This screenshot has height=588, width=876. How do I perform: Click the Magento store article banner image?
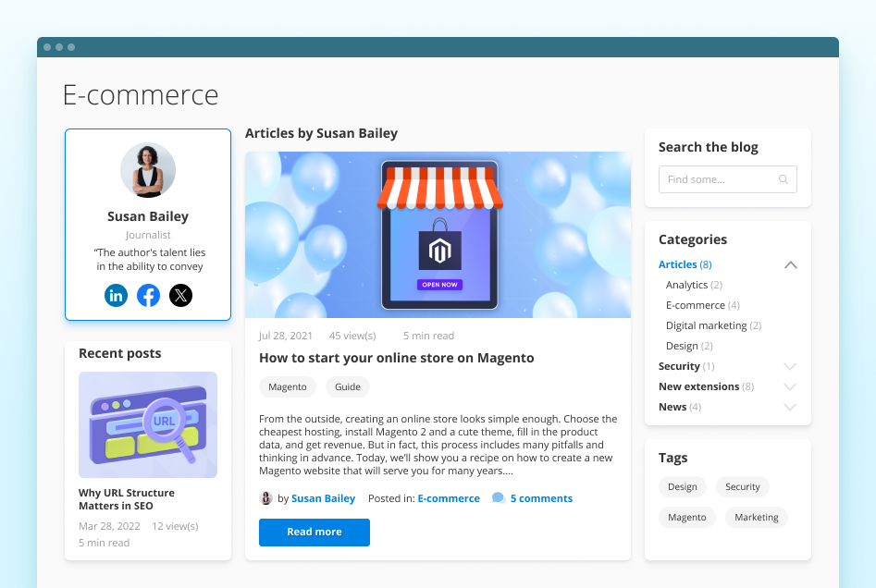pyautogui.click(x=438, y=235)
